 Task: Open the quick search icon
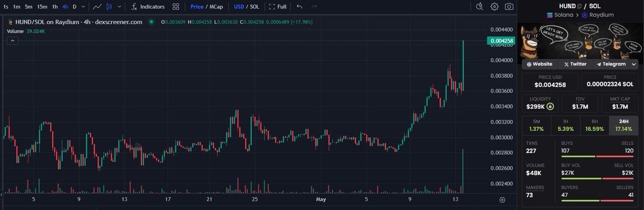480,7
